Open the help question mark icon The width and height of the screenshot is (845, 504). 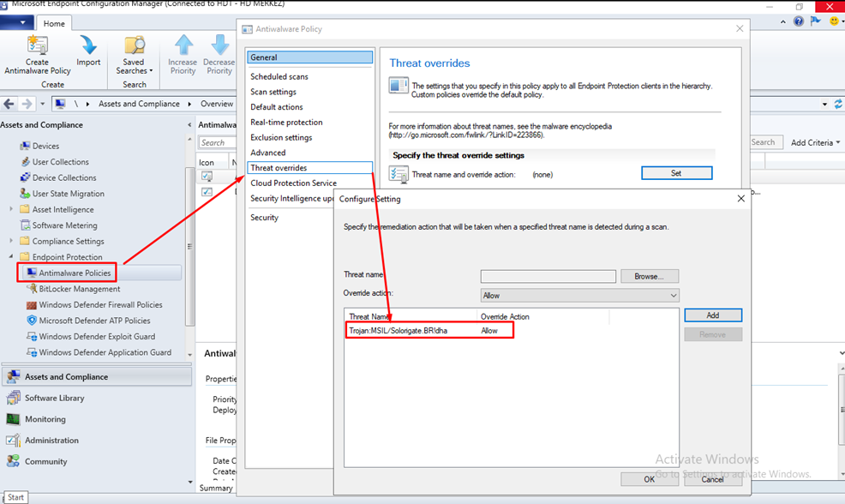pyautogui.click(x=799, y=21)
